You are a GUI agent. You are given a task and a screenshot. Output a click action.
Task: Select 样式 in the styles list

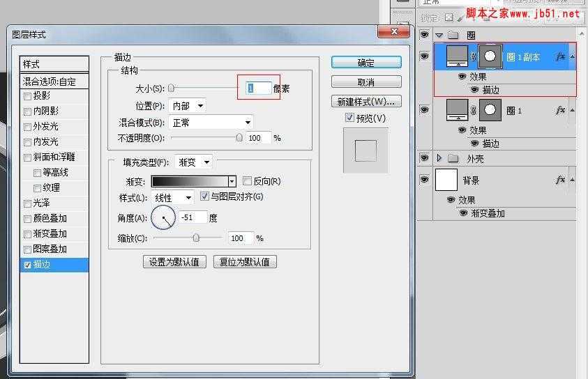pyautogui.click(x=54, y=64)
